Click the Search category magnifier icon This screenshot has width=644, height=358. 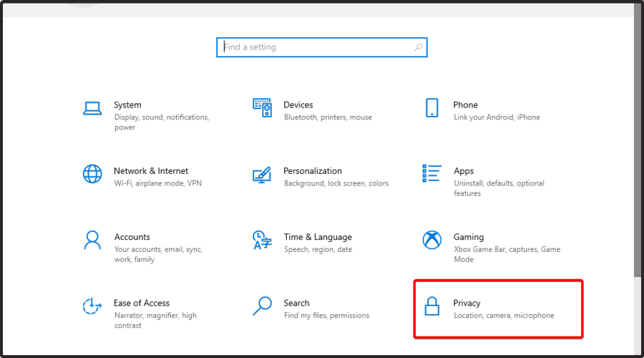pos(262,306)
